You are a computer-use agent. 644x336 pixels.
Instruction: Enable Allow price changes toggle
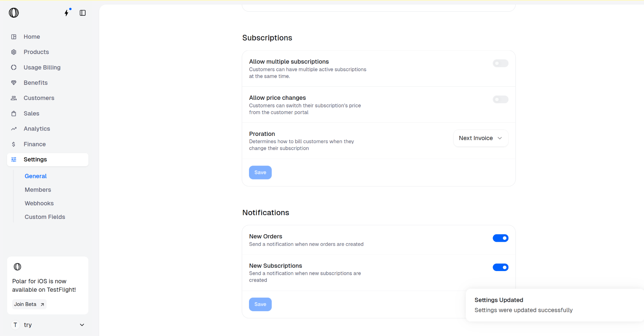point(500,99)
